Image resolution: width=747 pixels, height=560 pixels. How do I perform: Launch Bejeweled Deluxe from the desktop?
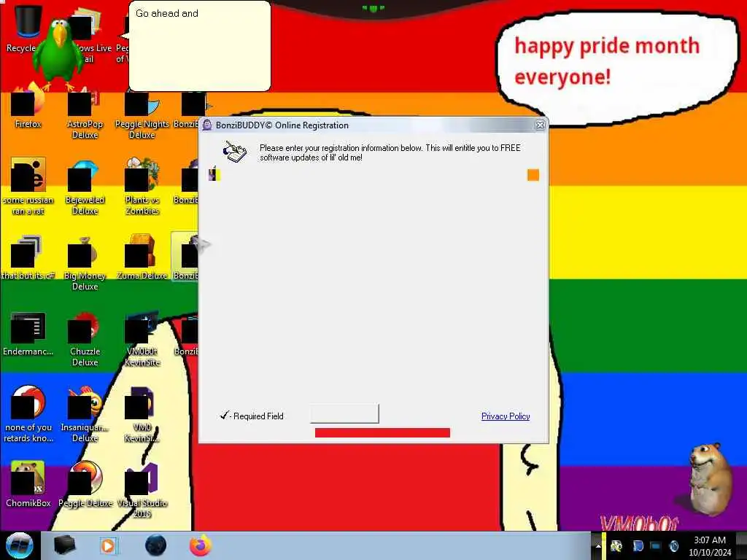pos(85,187)
